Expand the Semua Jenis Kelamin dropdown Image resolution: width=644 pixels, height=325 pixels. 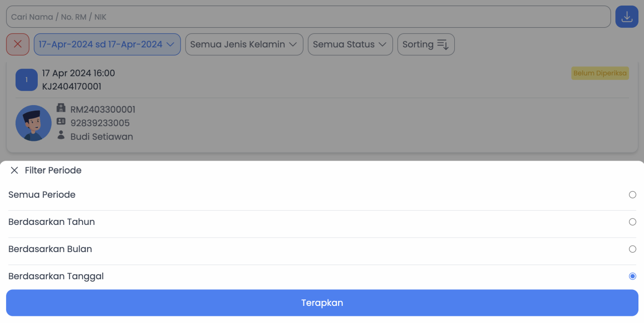244,44
